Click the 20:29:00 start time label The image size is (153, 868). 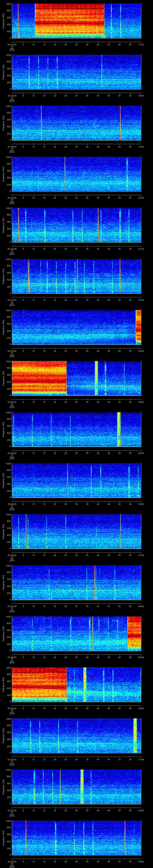point(12,708)
